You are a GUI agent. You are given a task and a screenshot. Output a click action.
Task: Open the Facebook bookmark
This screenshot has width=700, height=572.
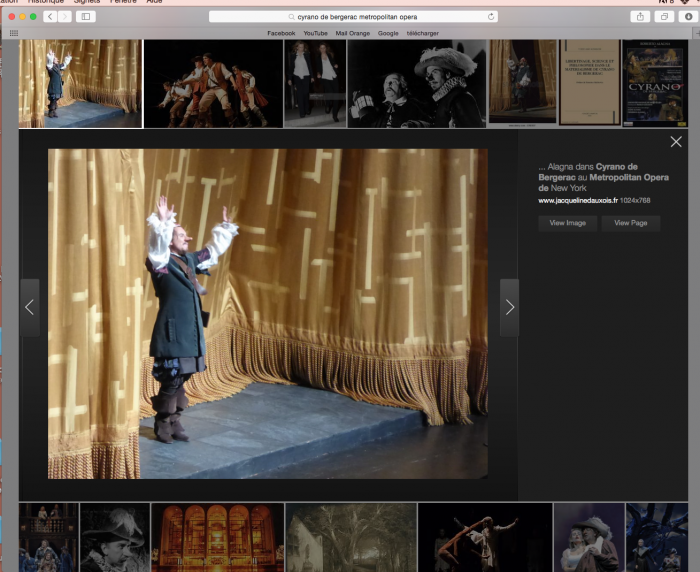[x=281, y=33]
